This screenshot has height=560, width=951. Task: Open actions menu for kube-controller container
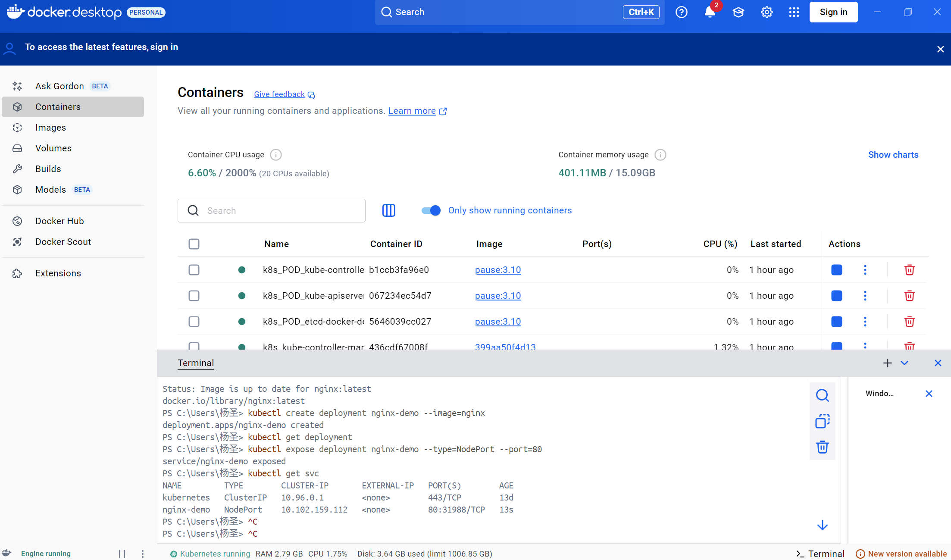click(x=865, y=269)
